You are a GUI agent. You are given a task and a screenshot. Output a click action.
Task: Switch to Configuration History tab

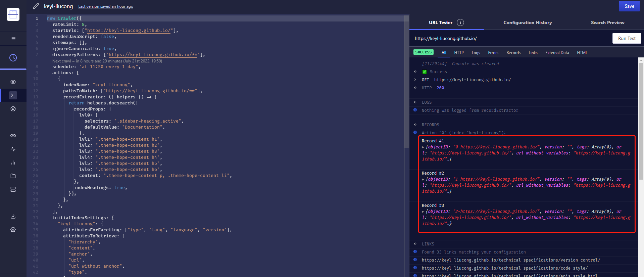[x=528, y=22]
